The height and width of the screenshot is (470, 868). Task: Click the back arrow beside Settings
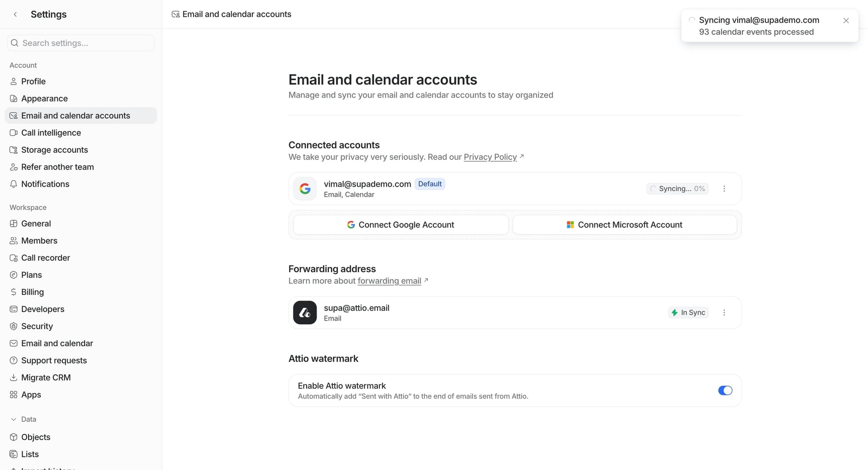coord(15,14)
